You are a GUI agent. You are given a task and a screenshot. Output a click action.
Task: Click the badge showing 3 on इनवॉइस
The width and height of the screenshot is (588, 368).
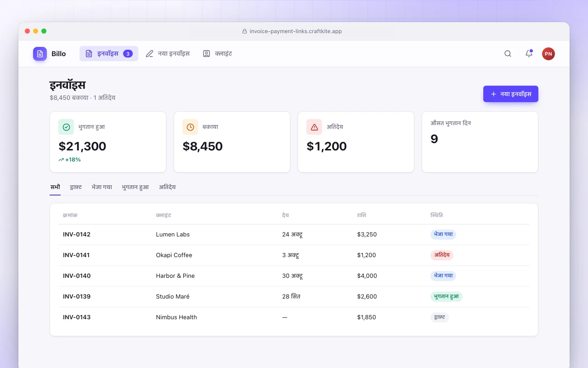[x=128, y=54]
